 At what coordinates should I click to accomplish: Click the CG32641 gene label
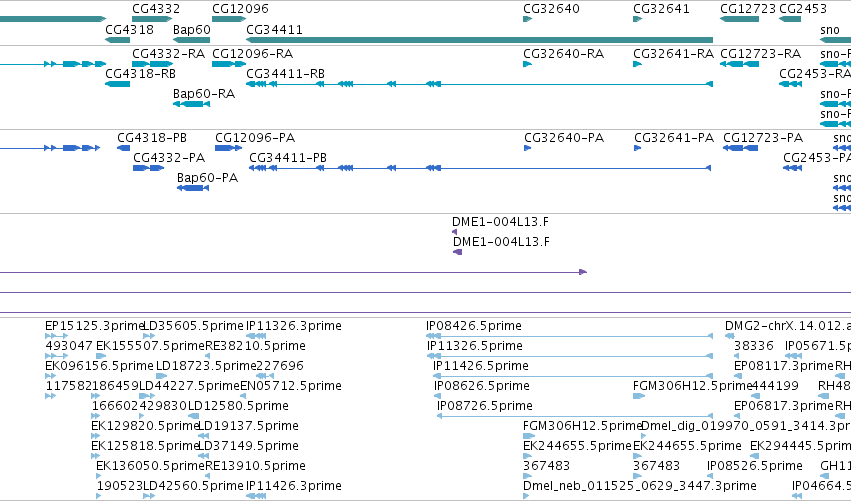[661, 9]
